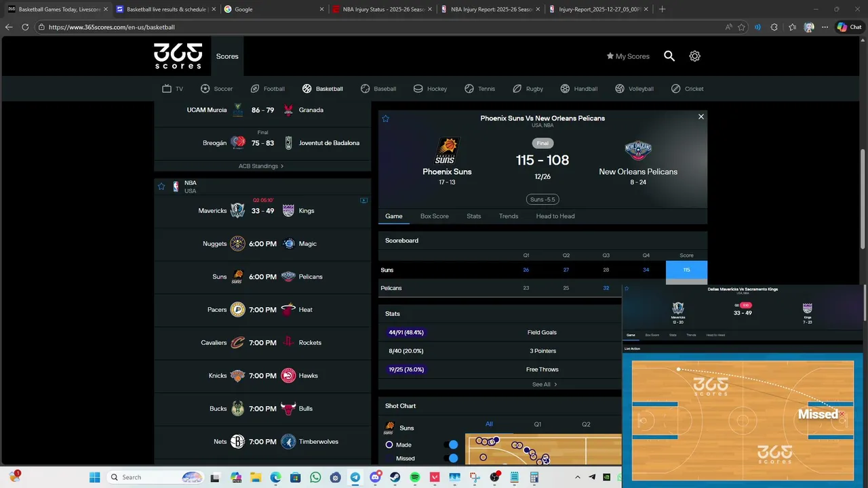Open Steam from the taskbar
Viewport: 868px width, 488px height.
pos(395,477)
